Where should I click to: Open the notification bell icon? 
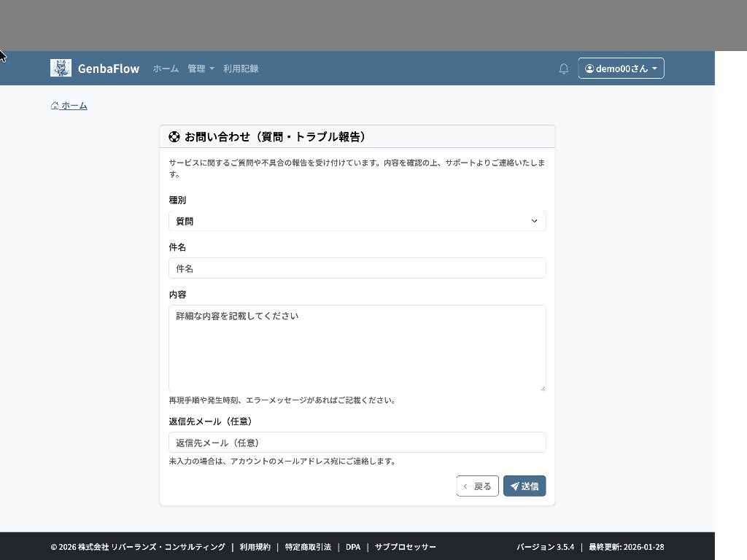click(563, 68)
